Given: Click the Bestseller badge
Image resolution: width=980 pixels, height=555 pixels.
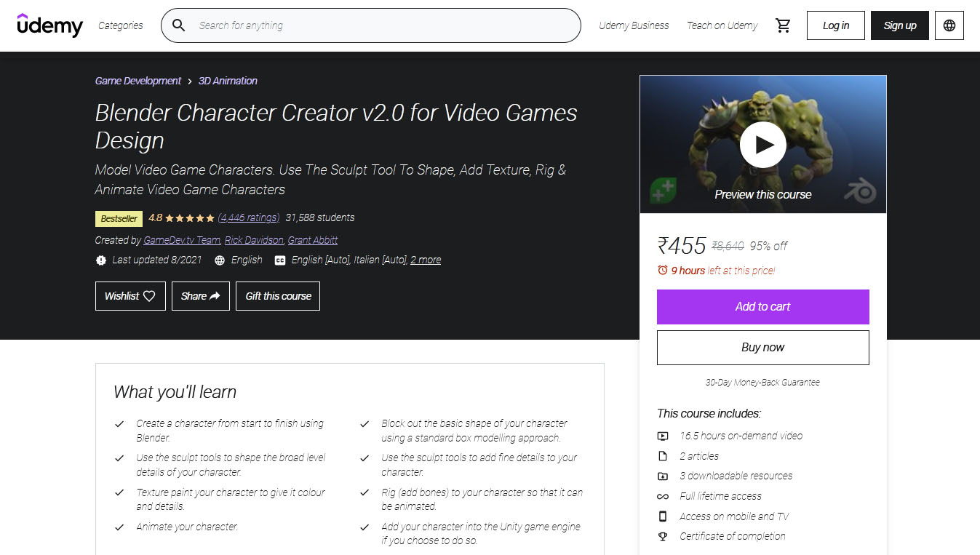Looking at the screenshot, I should click(x=119, y=218).
